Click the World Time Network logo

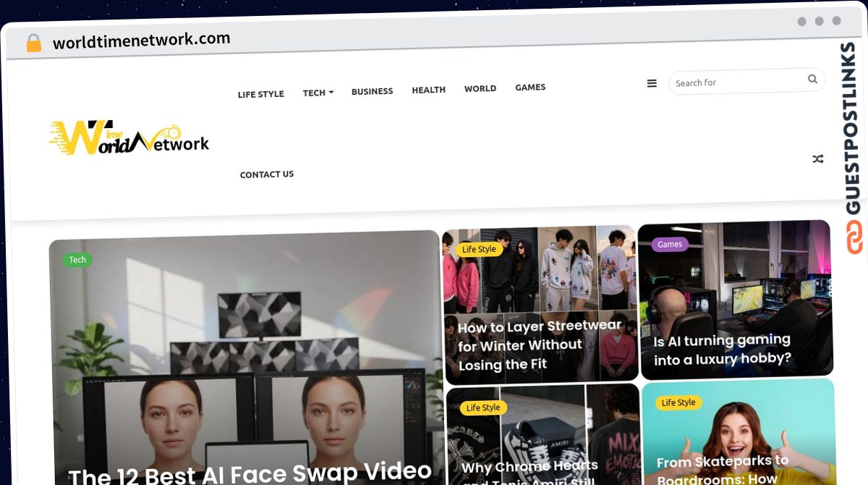click(x=129, y=138)
